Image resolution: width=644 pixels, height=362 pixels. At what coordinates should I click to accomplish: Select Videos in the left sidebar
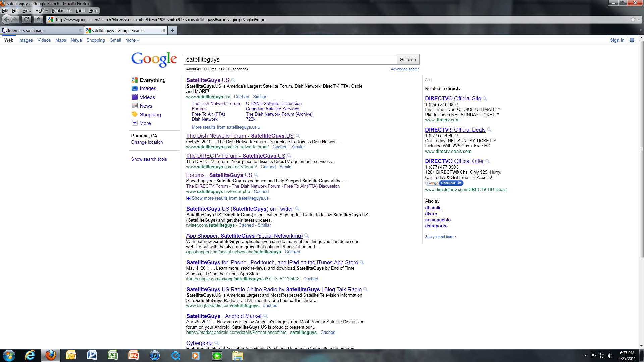coord(147,97)
